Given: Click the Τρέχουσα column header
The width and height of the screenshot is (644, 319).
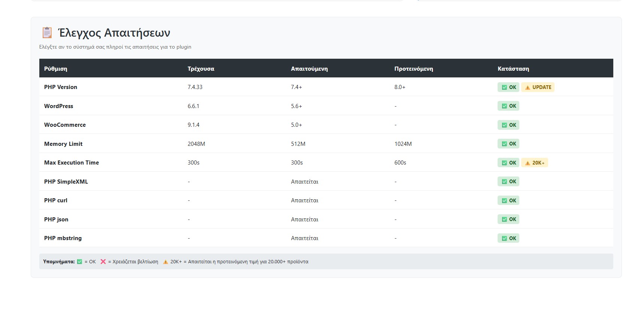Looking at the screenshot, I should tap(201, 69).
